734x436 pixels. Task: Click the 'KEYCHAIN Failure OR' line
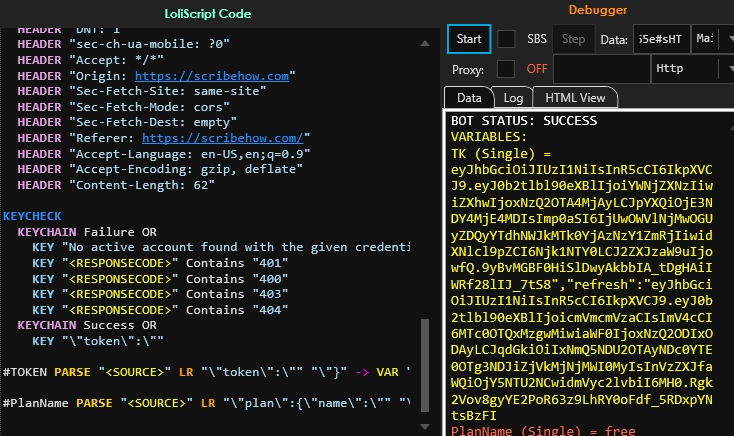[87, 232]
